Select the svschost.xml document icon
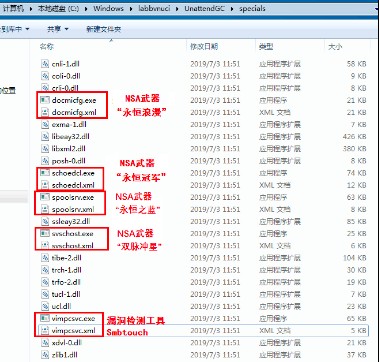379x362 pixels. [45, 246]
